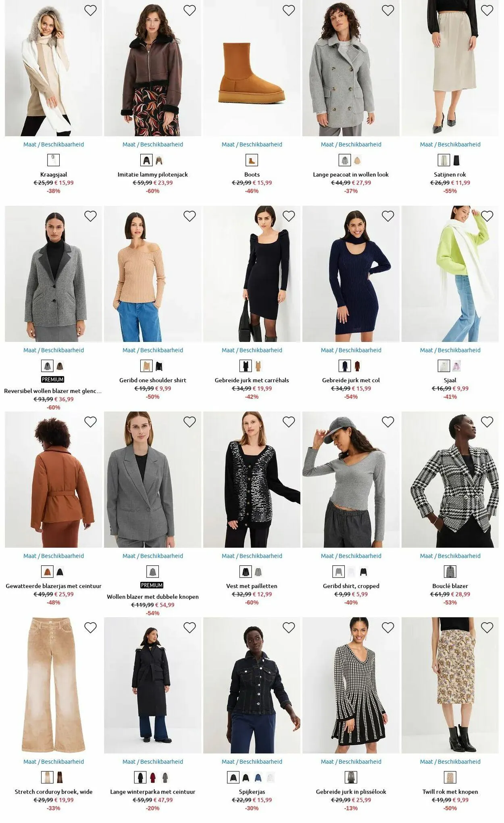The height and width of the screenshot is (823, 504).
Task: Wishlist the Gebreide jurk met col
Action: point(388,216)
